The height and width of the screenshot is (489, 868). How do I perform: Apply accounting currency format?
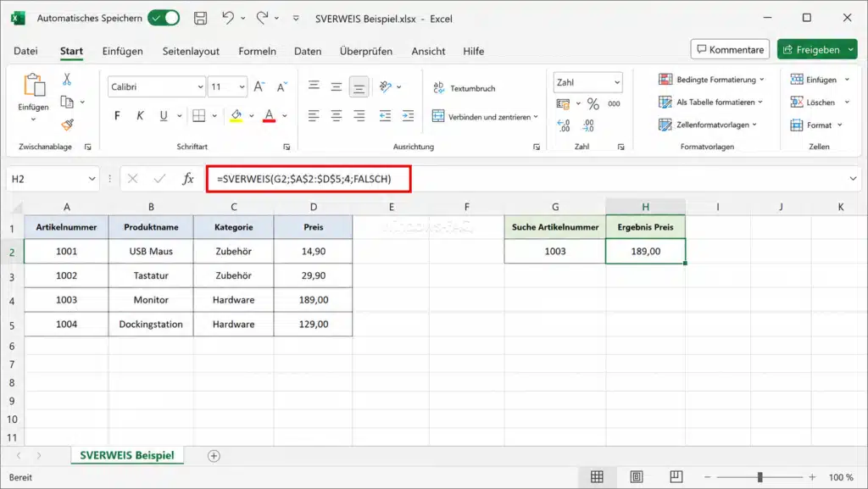point(563,103)
